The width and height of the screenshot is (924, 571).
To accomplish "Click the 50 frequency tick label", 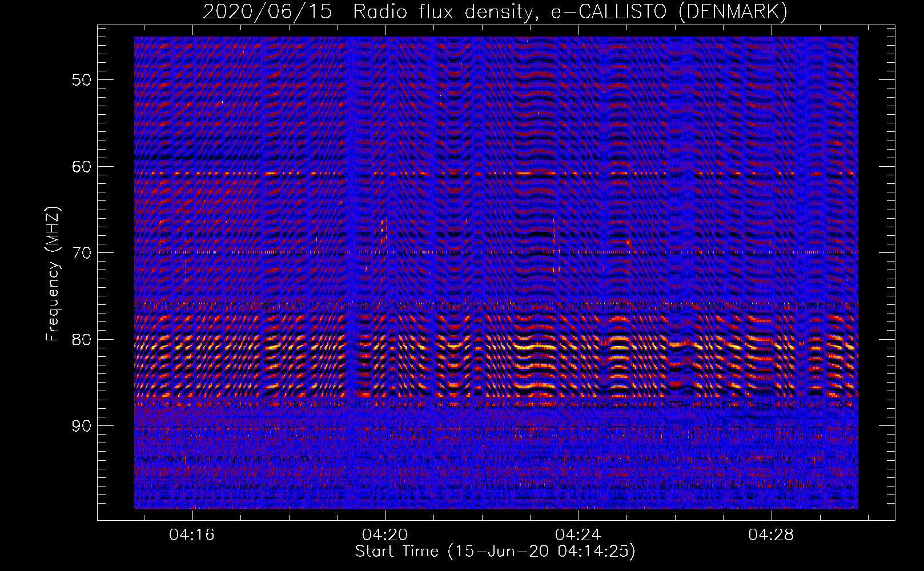I will click(81, 80).
